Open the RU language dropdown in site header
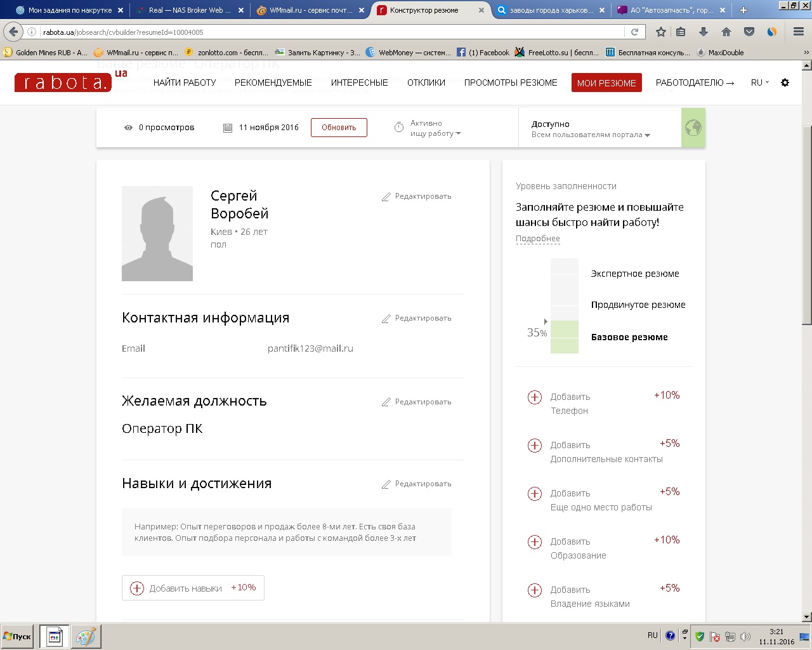The width and height of the screenshot is (812, 650). 759,83
